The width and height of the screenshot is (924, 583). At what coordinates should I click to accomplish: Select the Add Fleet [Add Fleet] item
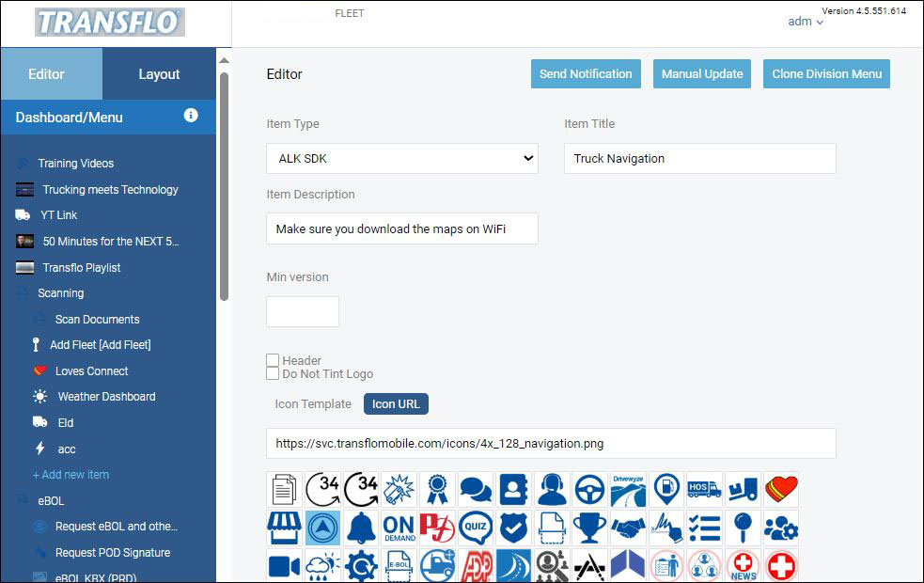pos(101,345)
